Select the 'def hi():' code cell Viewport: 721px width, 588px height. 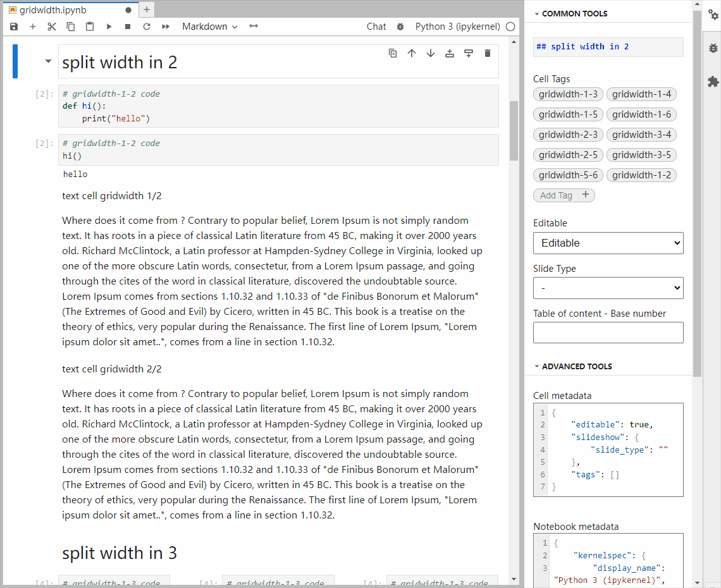pos(278,106)
